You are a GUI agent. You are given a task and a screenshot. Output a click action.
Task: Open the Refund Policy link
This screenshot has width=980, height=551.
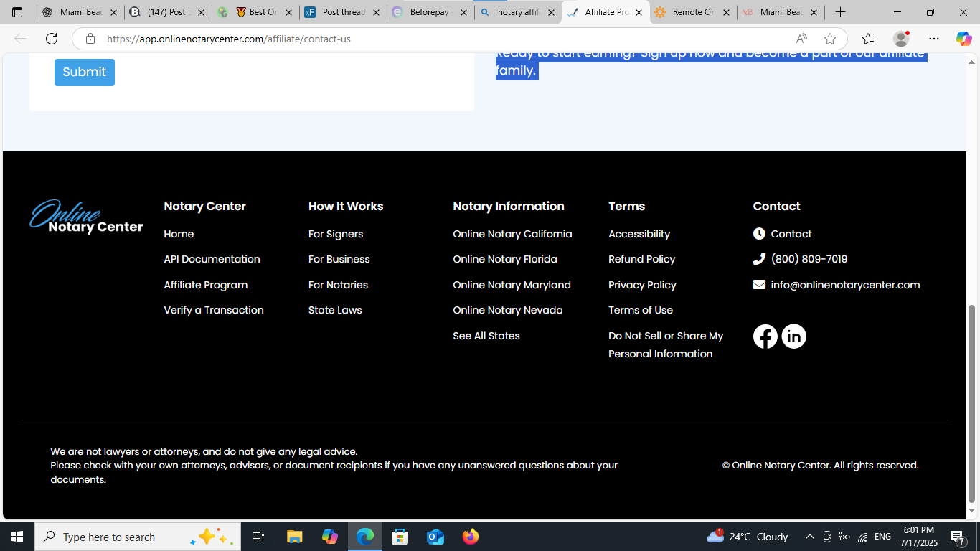point(642,259)
